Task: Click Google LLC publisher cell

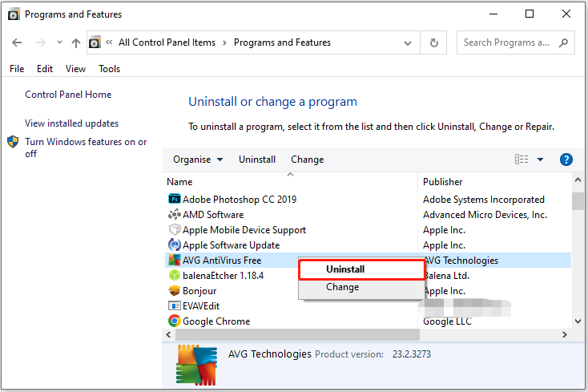Action: point(447,321)
